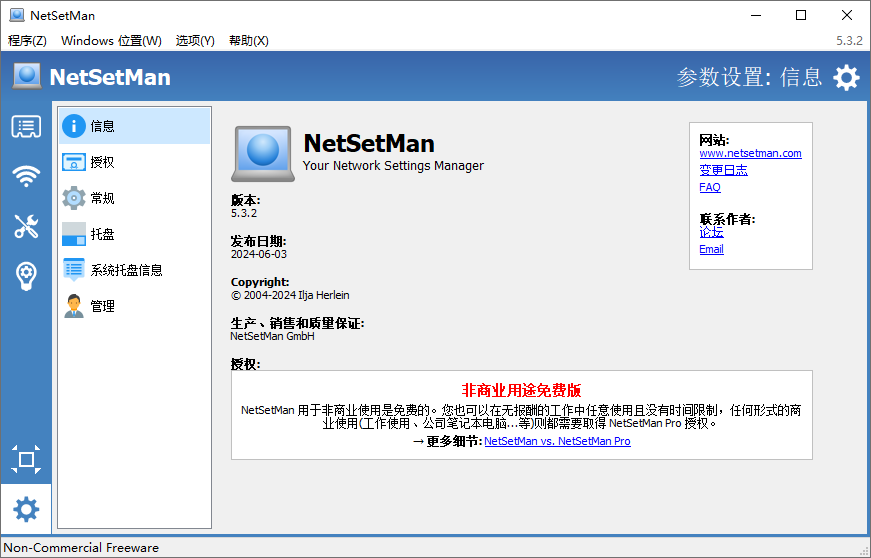Click the version number 5.3.2 in the menu bar

[849, 41]
